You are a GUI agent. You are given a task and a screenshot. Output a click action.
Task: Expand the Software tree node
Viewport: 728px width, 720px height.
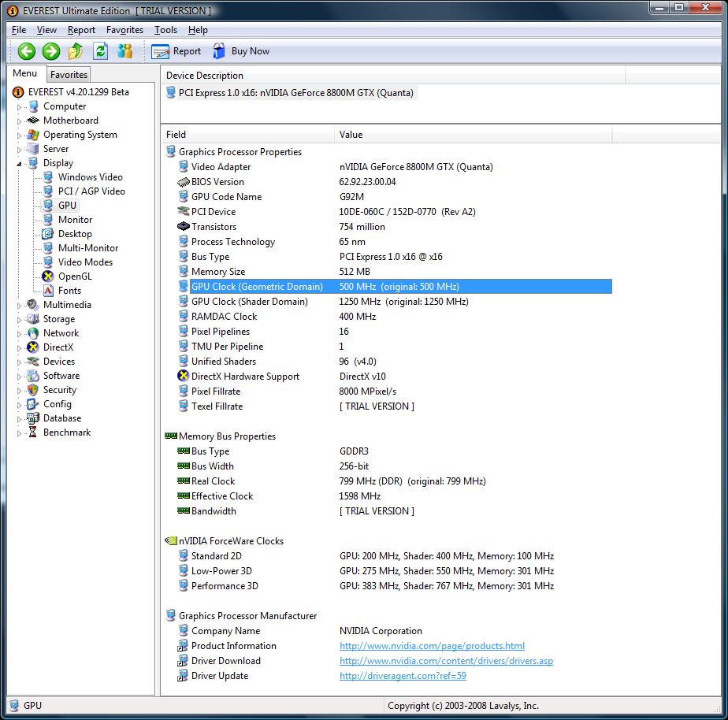coord(19,377)
